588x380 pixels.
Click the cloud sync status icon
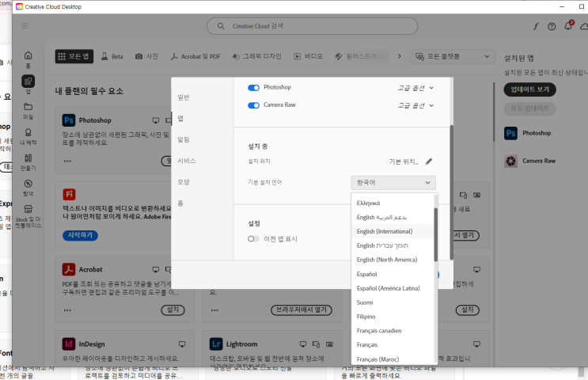coord(584,26)
